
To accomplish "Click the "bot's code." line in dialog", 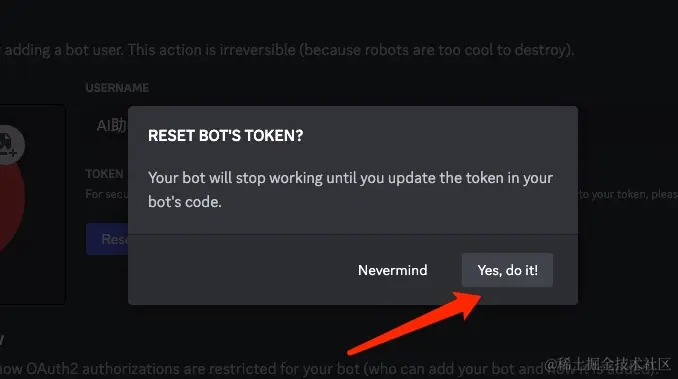I will pyautogui.click(x=185, y=202).
